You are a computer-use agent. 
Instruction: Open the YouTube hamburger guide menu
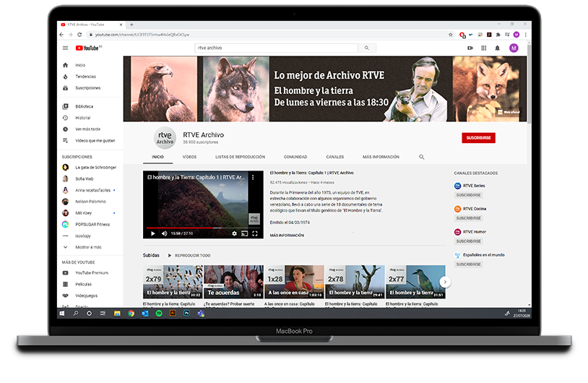(x=65, y=48)
